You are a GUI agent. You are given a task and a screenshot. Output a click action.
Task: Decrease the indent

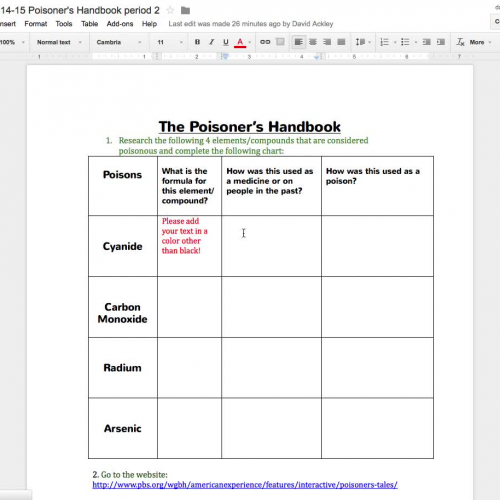(x=426, y=42)
